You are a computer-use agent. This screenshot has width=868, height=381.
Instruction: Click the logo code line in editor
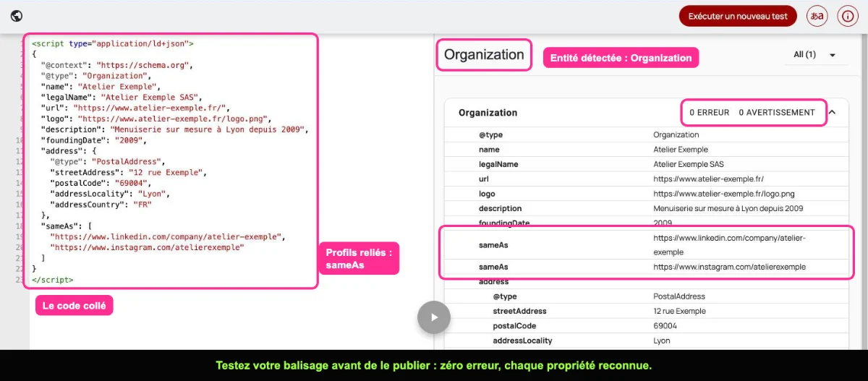click(x=156, y=119)
